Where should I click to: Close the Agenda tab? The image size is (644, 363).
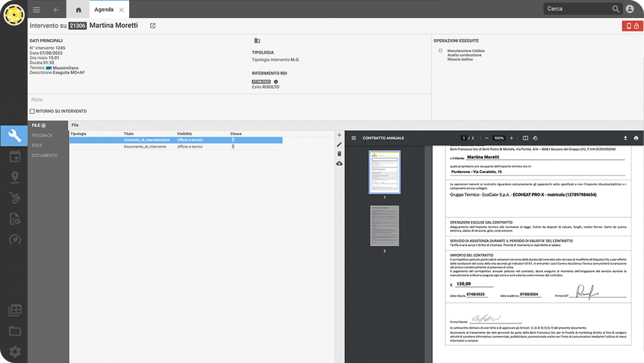pyautogui.click(x=122, y=10)
